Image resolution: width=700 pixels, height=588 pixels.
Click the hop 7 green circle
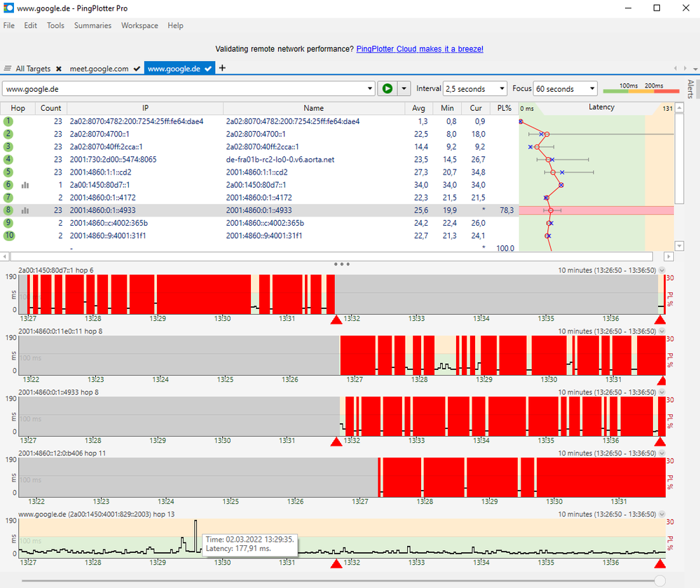(8, 198)
